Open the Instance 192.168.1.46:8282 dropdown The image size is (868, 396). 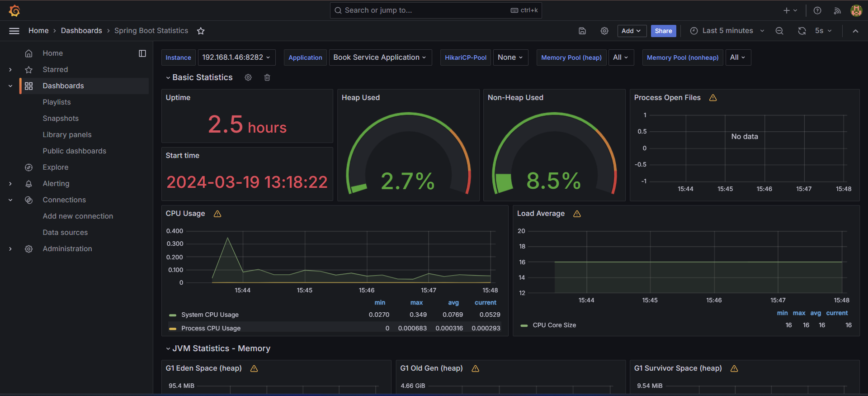(236, 57)
